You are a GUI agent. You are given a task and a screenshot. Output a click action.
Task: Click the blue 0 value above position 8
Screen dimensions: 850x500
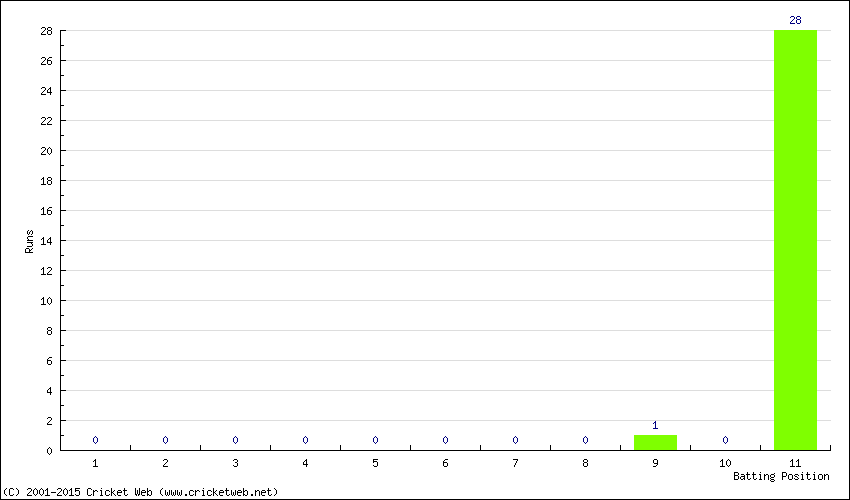585,440
